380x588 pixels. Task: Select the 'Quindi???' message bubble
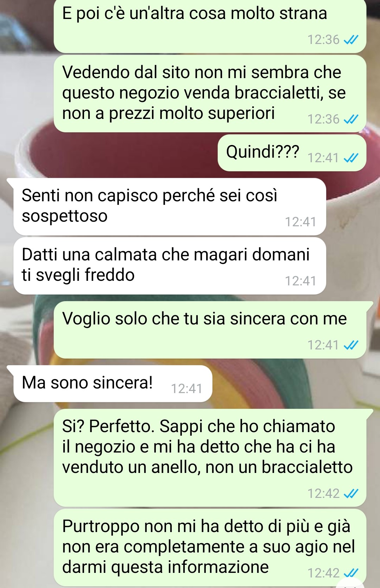[292, 153]
